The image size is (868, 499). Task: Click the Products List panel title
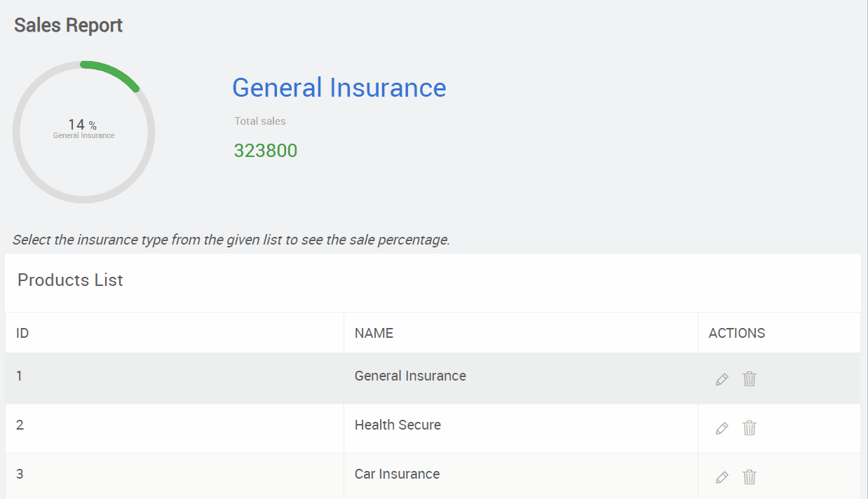point(70,280)
